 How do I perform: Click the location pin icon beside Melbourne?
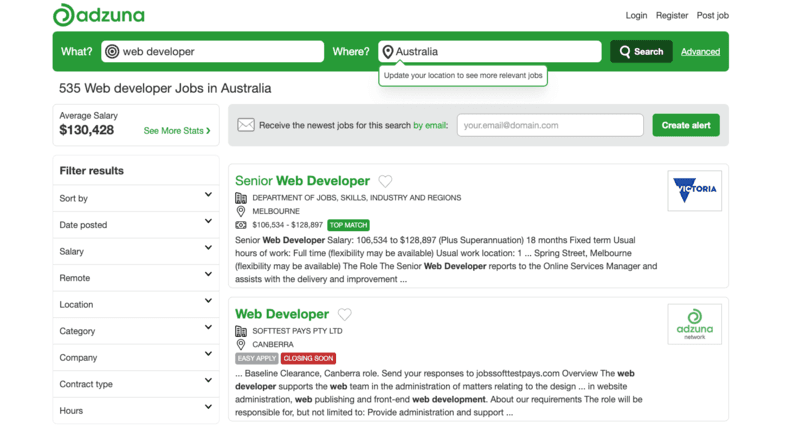point(241,211)
